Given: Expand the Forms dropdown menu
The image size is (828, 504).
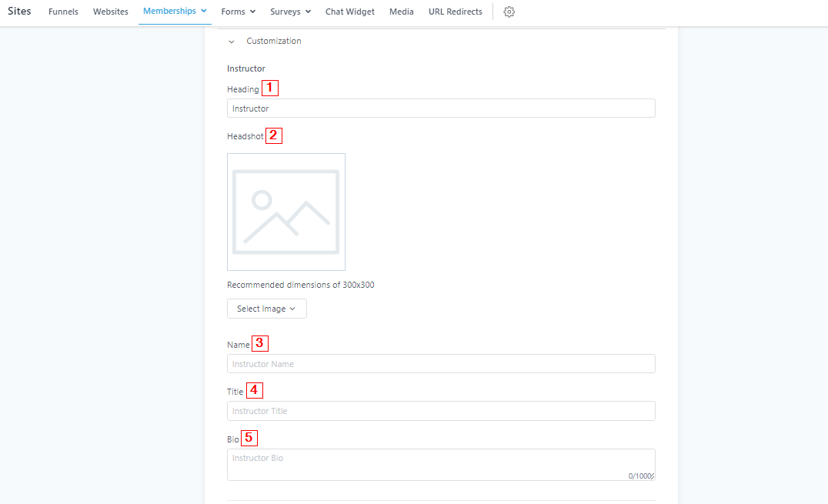Looking at the screenshot, I should tap(237, 12).
